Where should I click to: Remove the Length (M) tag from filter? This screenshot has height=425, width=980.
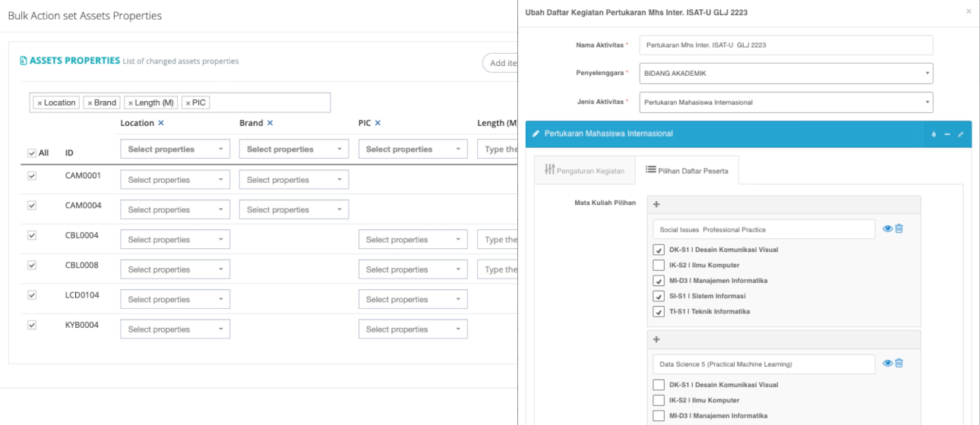[x=131, y=103]
